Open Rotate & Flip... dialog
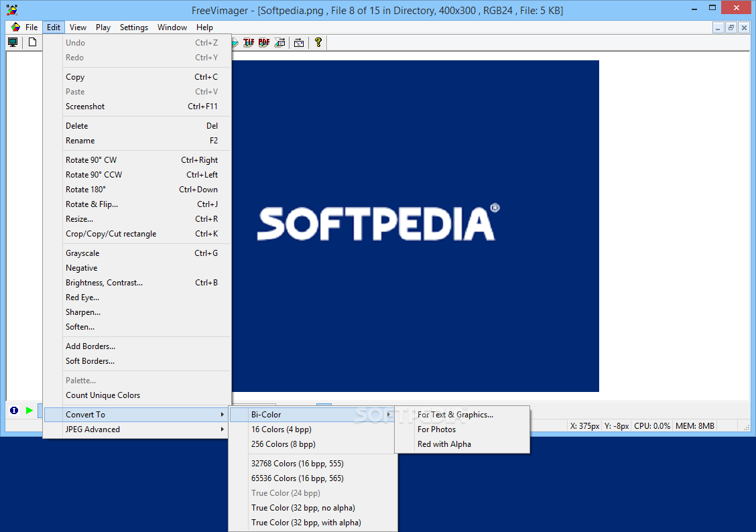 [137, 204]
